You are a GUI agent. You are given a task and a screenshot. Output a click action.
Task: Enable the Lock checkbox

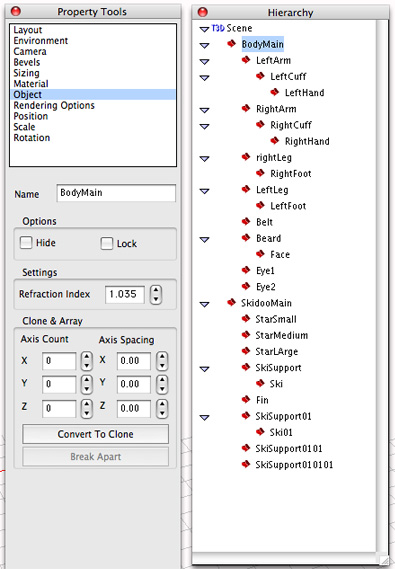tap(107, 243)
